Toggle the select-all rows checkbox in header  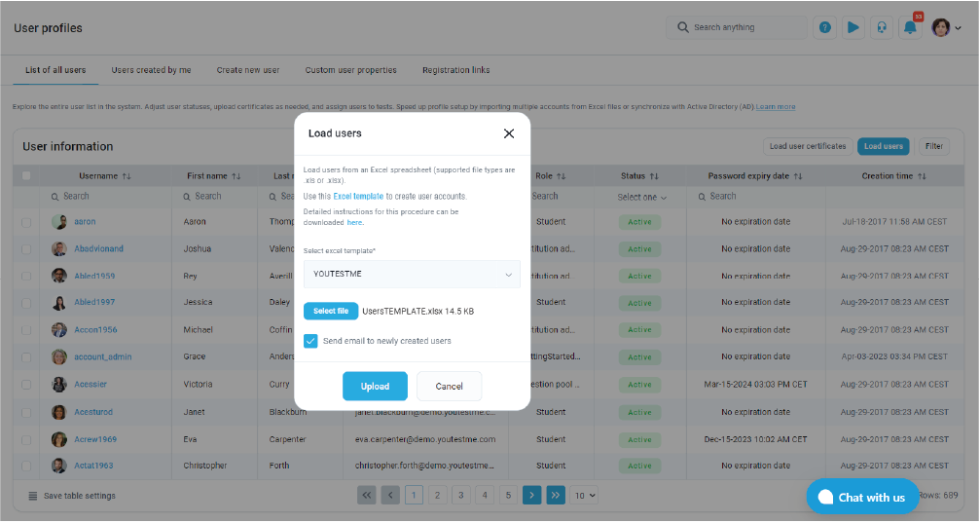[x=26, y=176]
